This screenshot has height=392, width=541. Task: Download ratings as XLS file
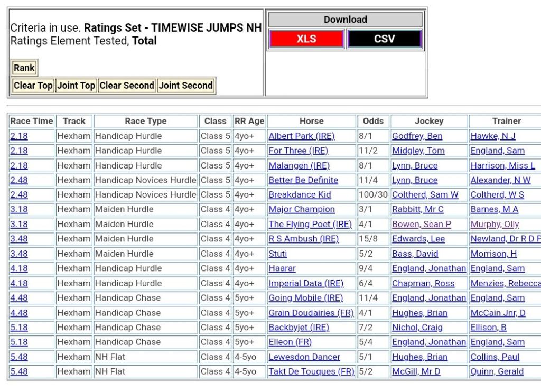(x=306, y=39)
